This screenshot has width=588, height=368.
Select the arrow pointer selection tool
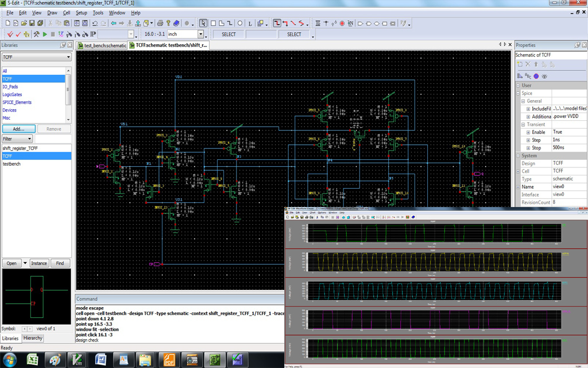[x=203, y=23]
